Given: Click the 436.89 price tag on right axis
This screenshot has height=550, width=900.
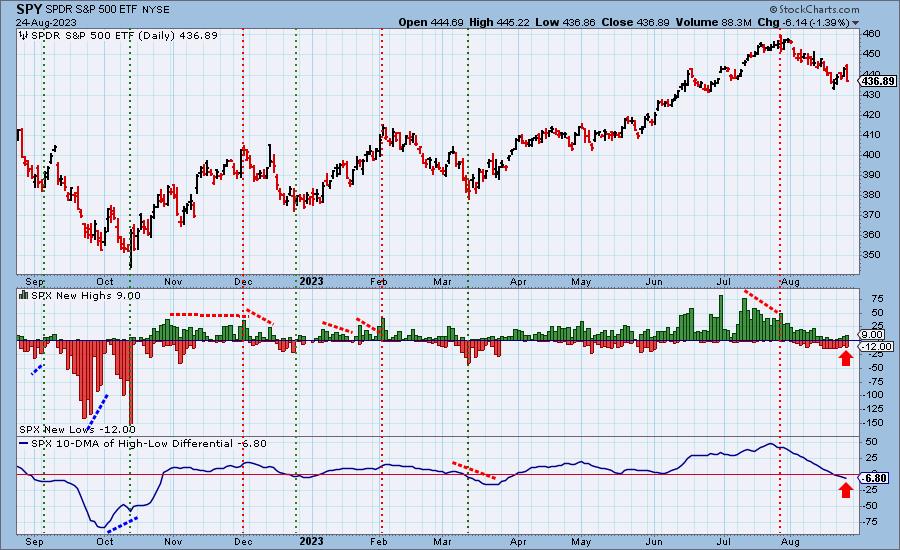Looking at the screenshot, I should [878, 82].
